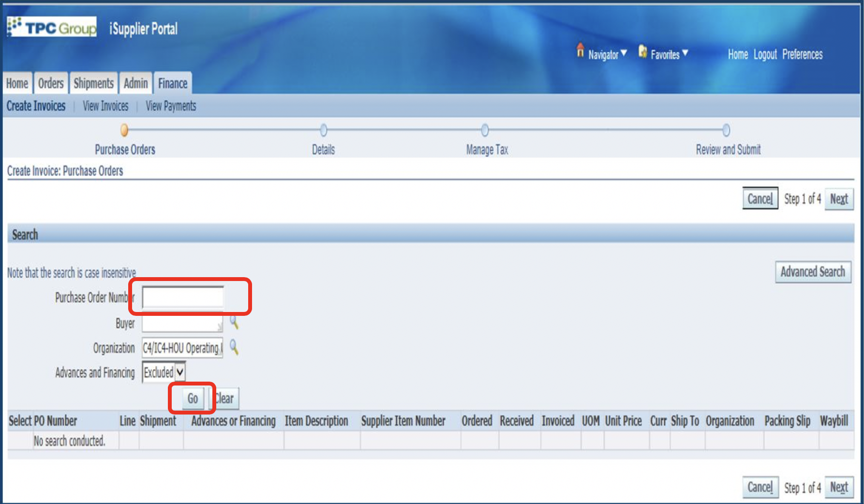Click the bottom Cancel button
864x504 pixels.
pos(760,487)
